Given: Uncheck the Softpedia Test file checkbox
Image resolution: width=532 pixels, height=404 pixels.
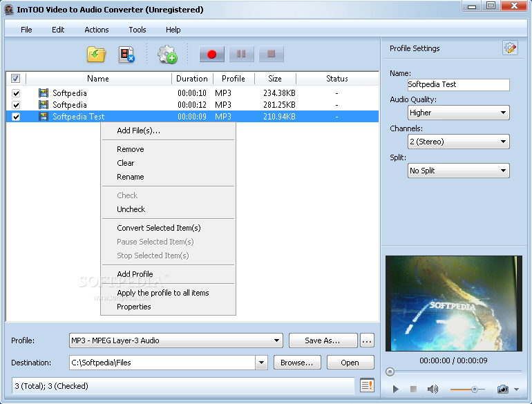Looking at the screenshot, I should tap(16, 117).
